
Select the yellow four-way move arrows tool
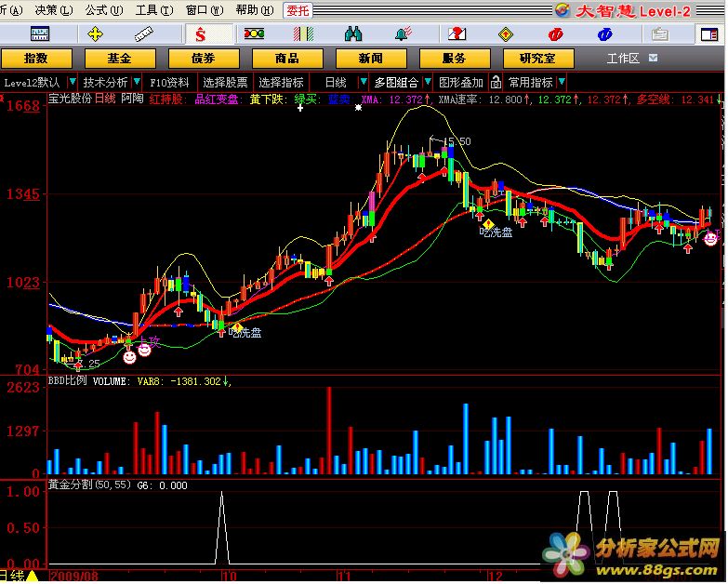(95, 33)
